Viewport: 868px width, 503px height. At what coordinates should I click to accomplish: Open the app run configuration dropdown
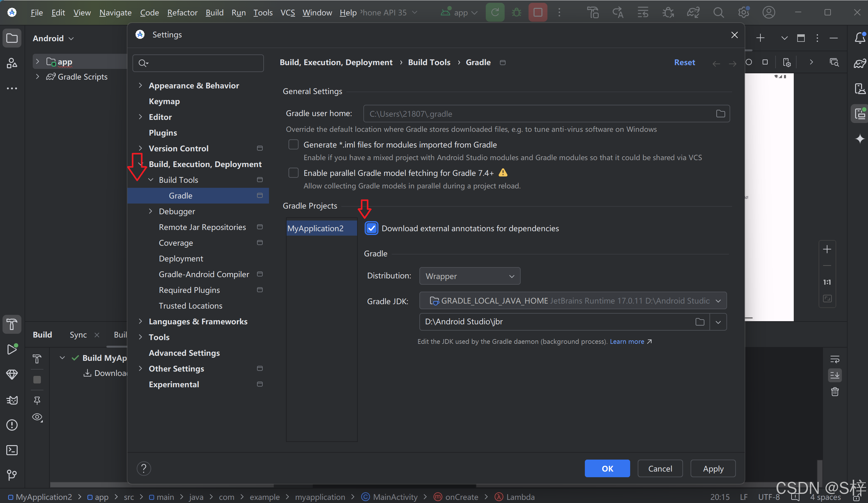[459, 13]
